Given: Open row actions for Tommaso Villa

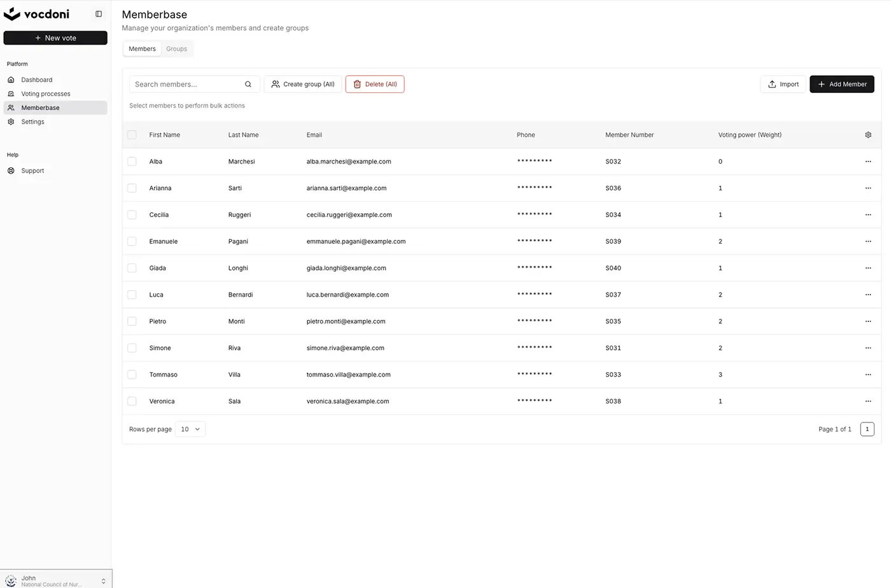Looking at the screenshot, I should [x=868, y=375].
